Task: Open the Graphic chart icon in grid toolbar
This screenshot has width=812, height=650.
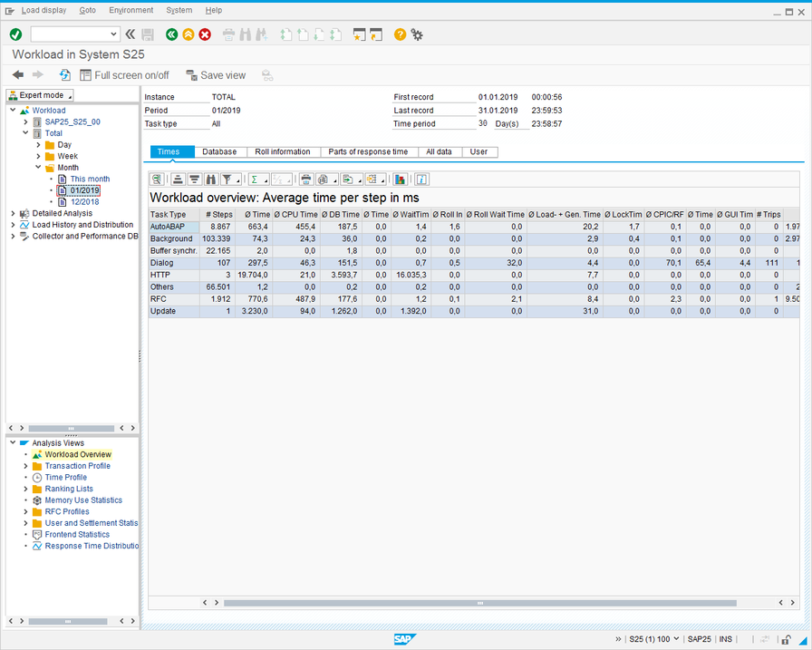Action: click(x=400, y=179)
